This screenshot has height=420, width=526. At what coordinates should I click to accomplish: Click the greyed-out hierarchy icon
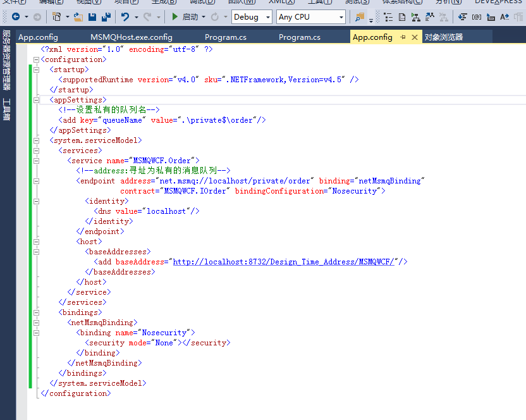coord(443,17)
